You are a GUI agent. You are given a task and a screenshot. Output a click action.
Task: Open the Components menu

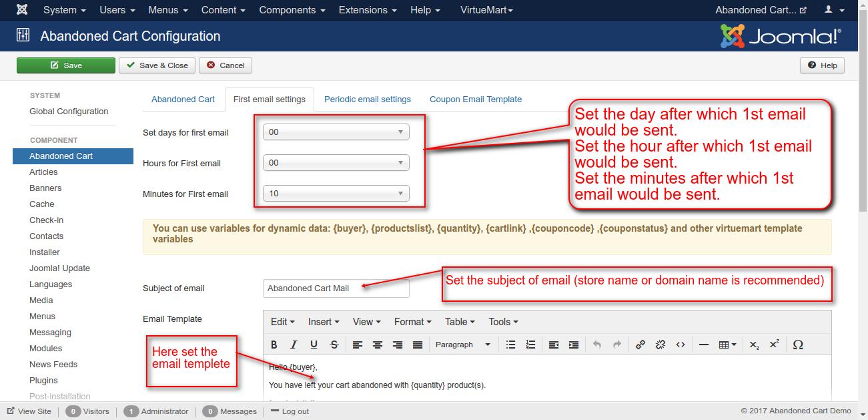(x=292, y=10)
